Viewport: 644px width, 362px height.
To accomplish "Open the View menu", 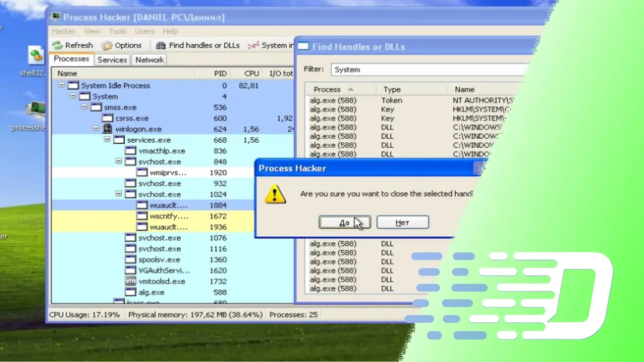I will point(92,31).
